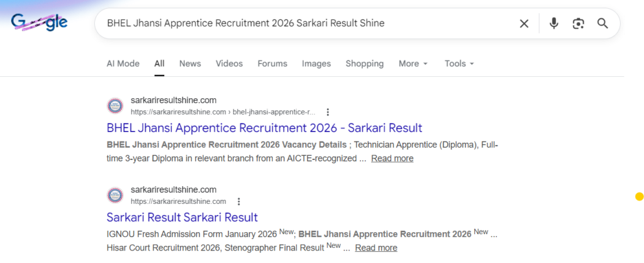Open Search by image camera icon

pyautogui.click(x=578, y=23)
